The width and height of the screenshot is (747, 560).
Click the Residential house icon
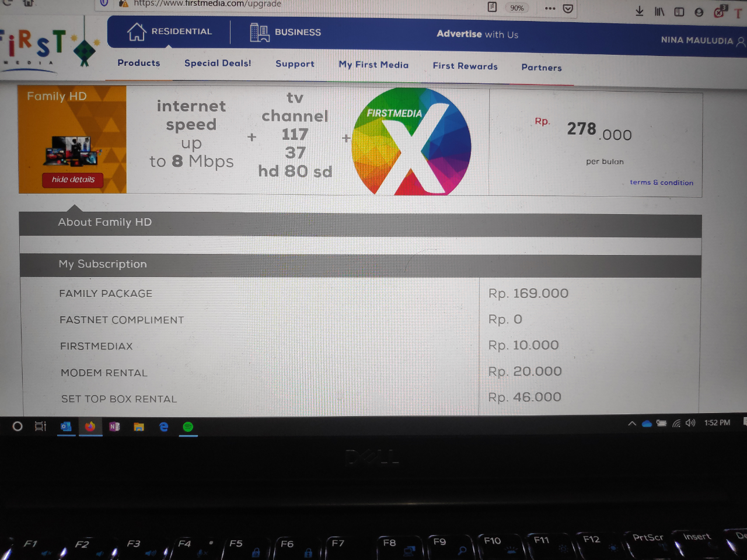pyautogui.click(x=137, y=32)
